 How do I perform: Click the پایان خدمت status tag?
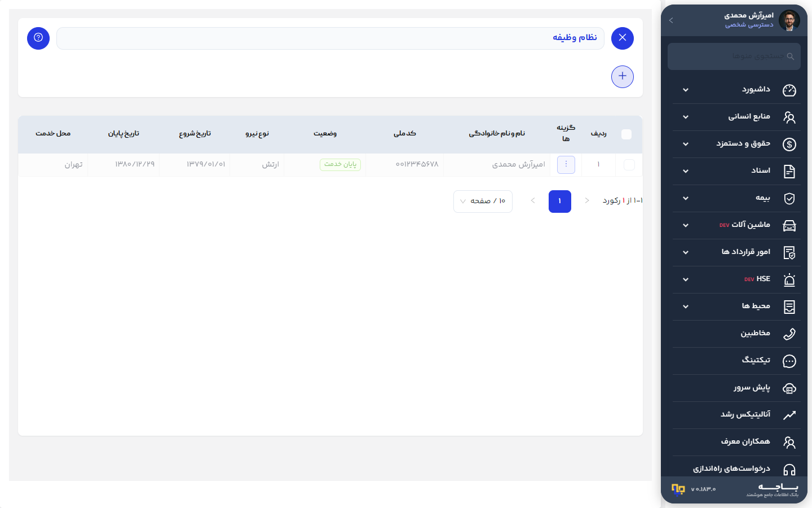pyautogui.click(x=341, y=164)
